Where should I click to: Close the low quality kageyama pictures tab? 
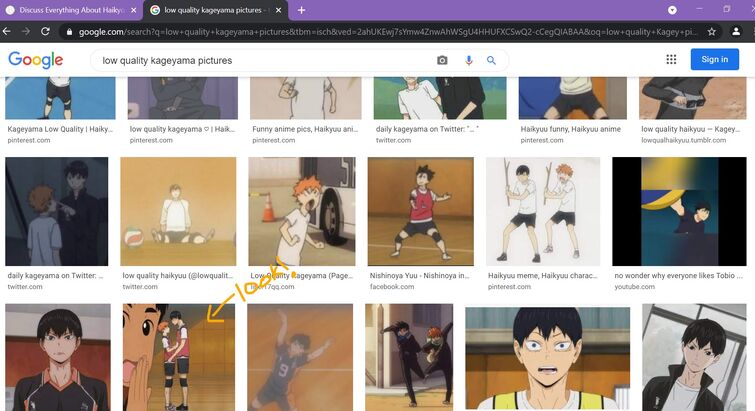pyautogui.click(x=278, y=10)
